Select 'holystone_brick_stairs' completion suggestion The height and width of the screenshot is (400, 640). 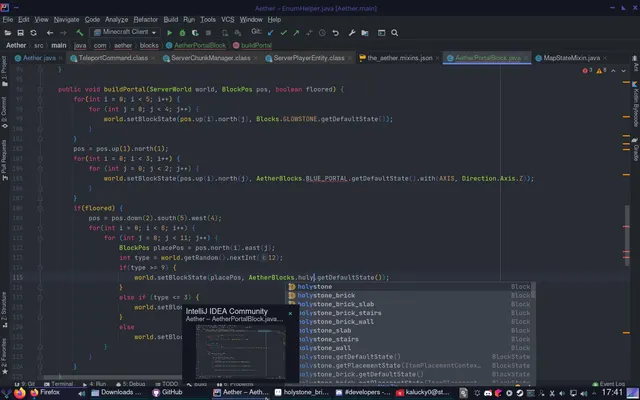[x=409, y=313]
